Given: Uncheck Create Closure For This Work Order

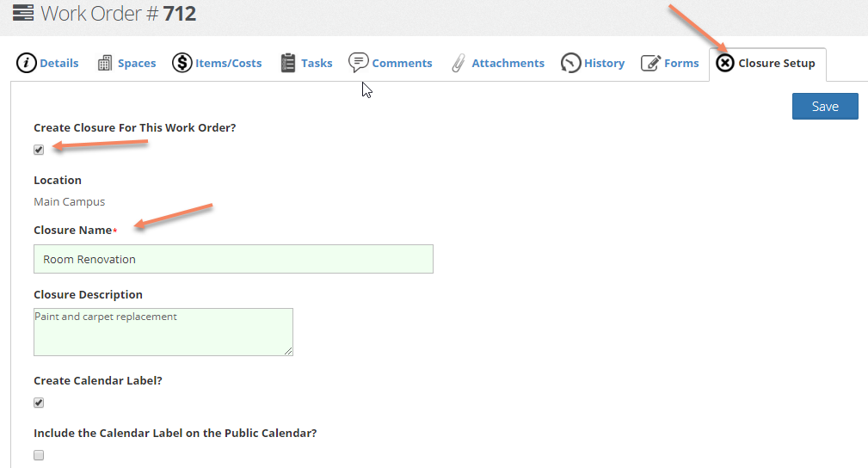Looking at the screenshot, I should [39, 150].
